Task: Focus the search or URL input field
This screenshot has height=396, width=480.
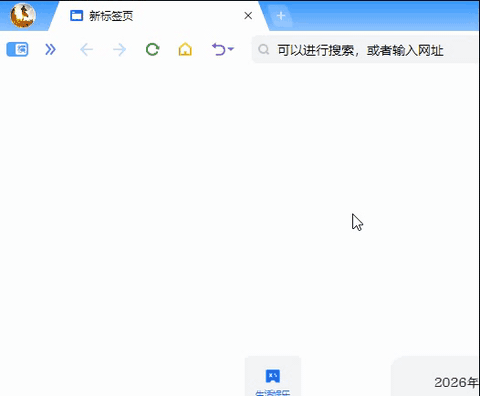Action: click(366, 50)
